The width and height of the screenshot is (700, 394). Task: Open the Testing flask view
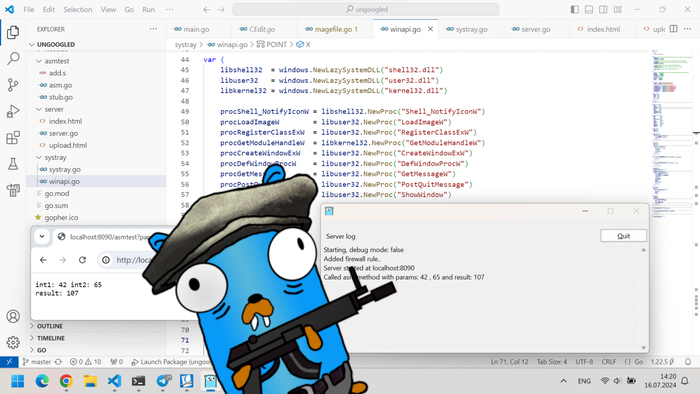click(x=13, y=164)
